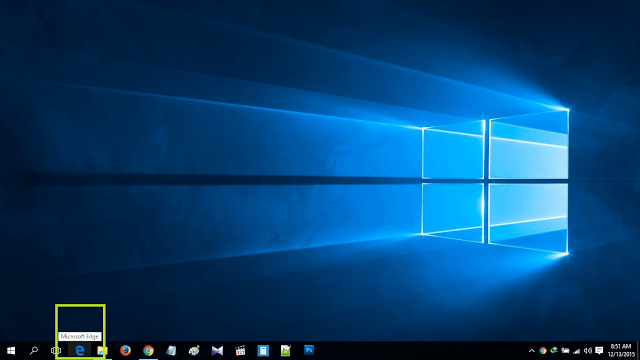640x360 pixels.
Task: Open the green chart notepad app icon
Action: [x=286, y=351]
